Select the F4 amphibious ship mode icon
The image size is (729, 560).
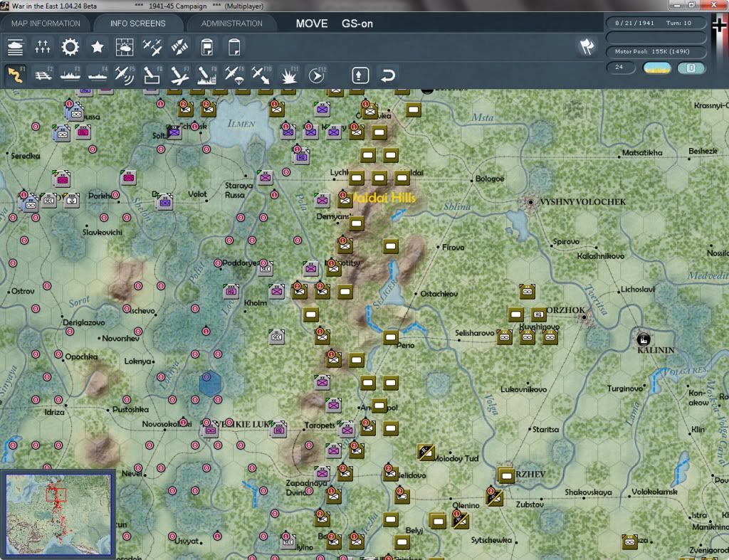(98, 75)
